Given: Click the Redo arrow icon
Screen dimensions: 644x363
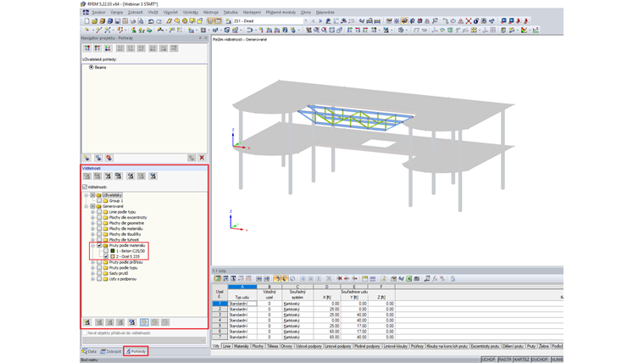Looking at the screenshot, I should tap(158, 21).
